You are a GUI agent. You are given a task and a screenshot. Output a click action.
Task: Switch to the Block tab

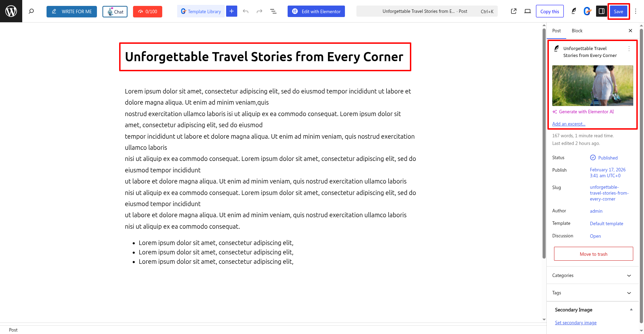pyautogui.click(x=577, y=31)
